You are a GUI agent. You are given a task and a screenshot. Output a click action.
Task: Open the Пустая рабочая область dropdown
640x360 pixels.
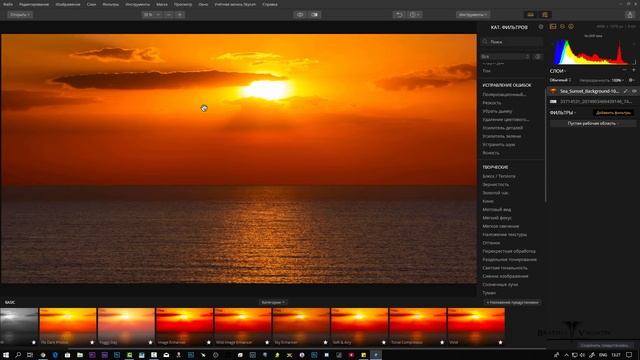pos(593,123)
